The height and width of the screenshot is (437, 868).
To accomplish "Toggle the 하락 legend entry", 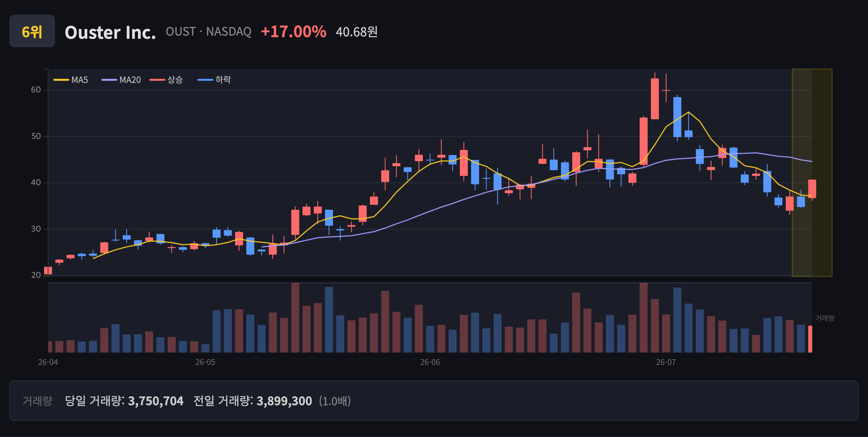I will 214,80.
